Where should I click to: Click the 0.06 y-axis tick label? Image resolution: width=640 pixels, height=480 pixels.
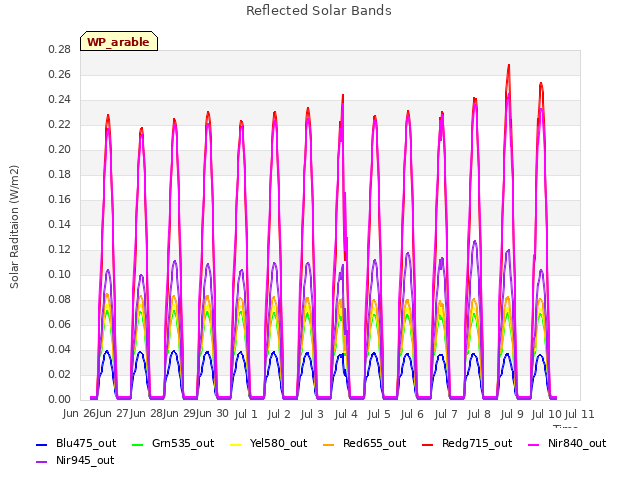pyautogui.click(x=59, y=324)
